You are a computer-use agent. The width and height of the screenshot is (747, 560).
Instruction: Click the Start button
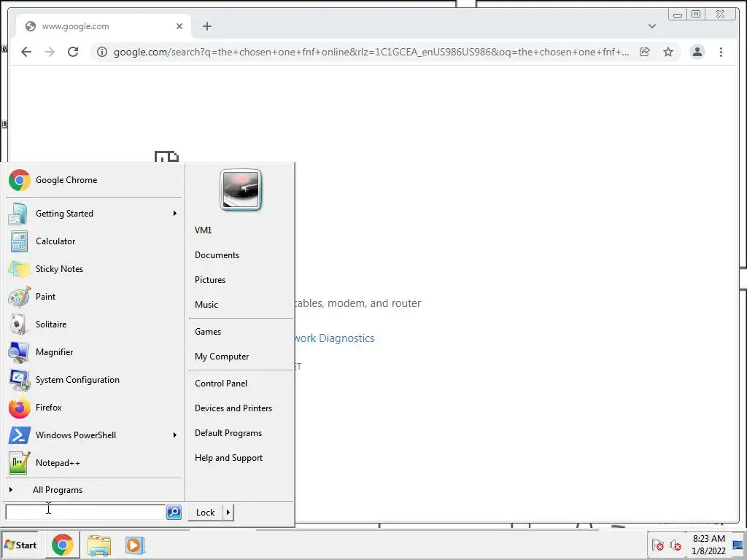tap(20, 545)
